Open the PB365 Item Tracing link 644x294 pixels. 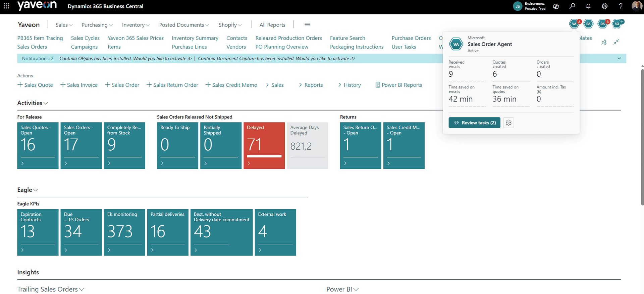(x=40, y=38)
